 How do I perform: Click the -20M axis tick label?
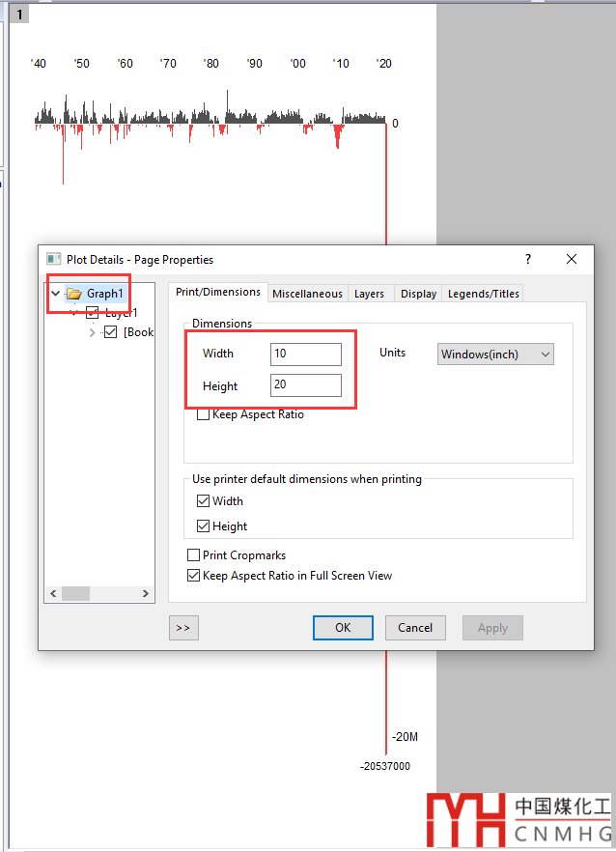[x=405, y=737]
